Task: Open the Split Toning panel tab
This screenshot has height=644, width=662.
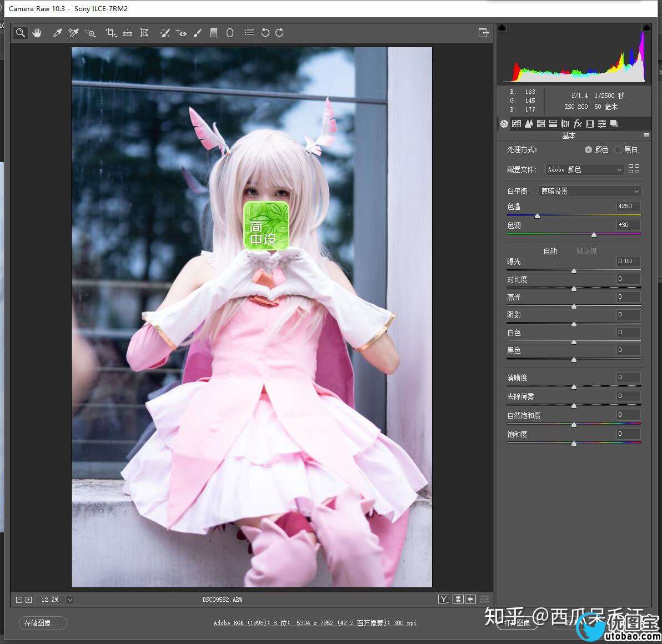Action: 553,124
